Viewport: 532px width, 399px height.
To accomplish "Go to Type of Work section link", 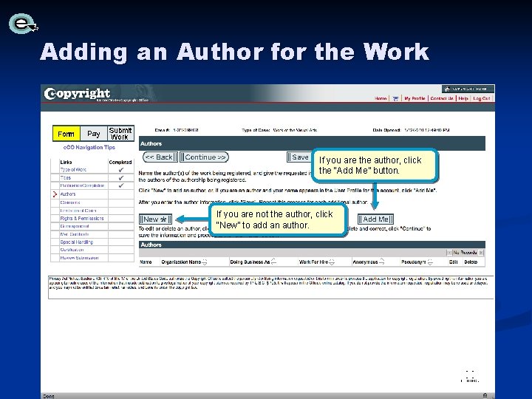I will pos(73,170).
